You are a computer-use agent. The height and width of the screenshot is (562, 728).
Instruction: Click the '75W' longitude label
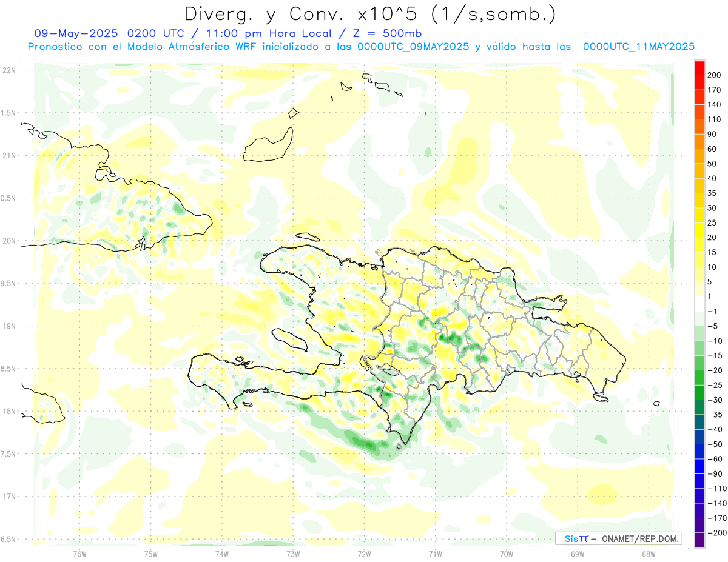(x=150, y=553)
